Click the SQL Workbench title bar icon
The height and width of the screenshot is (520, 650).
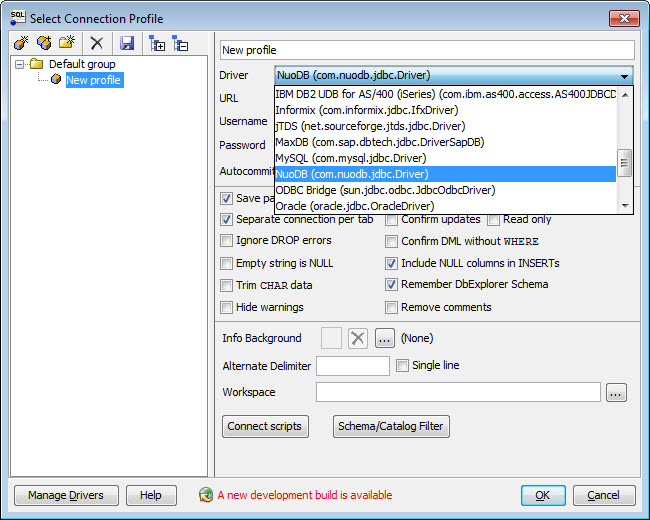point(18,18)
